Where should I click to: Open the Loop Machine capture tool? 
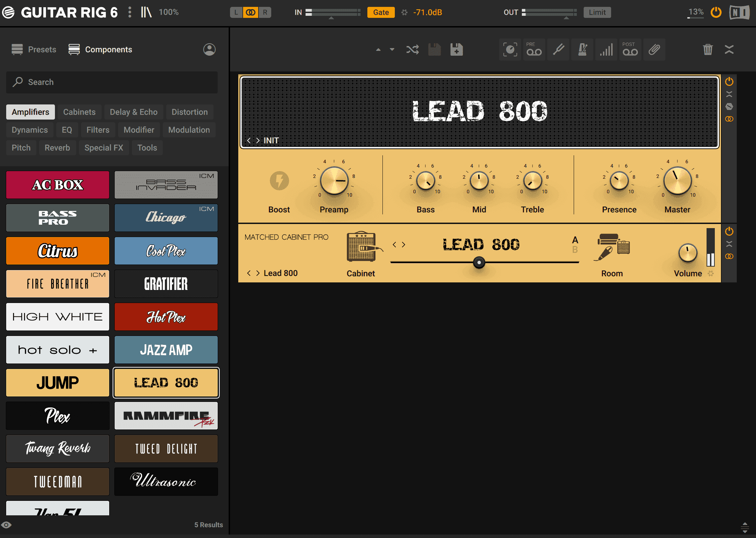[510, 49]
